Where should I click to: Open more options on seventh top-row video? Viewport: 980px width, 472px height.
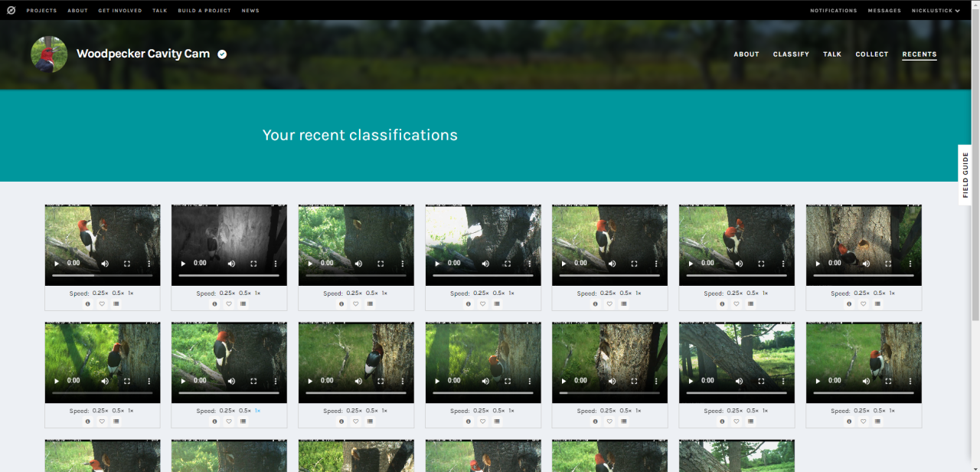click(x=910, y=263)
